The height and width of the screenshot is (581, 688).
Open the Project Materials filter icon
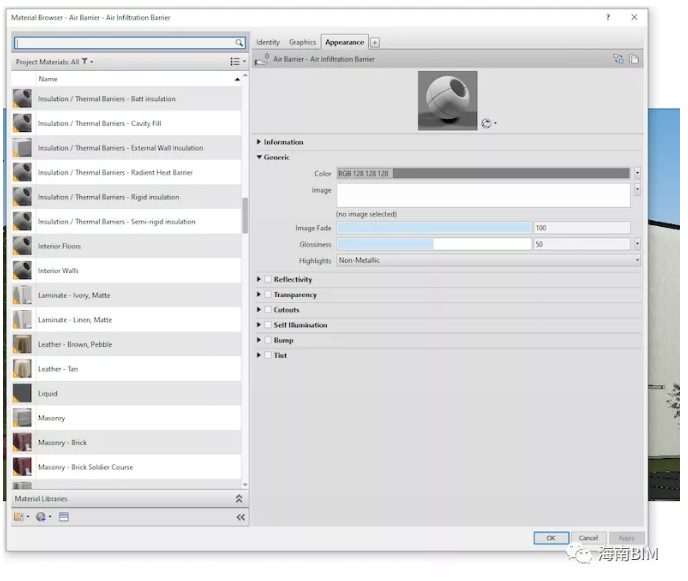pyautogui.click(x=85, y=61)
